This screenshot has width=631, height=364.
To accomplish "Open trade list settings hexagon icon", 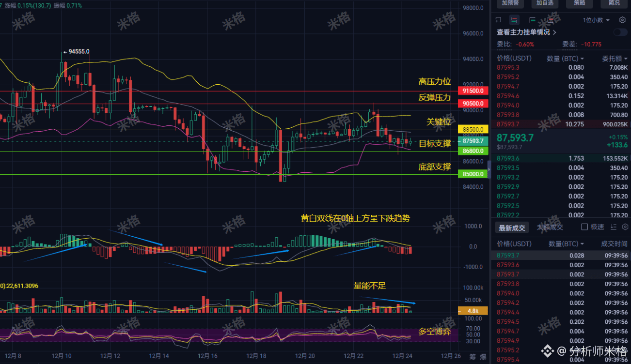I will pos(625,227).
